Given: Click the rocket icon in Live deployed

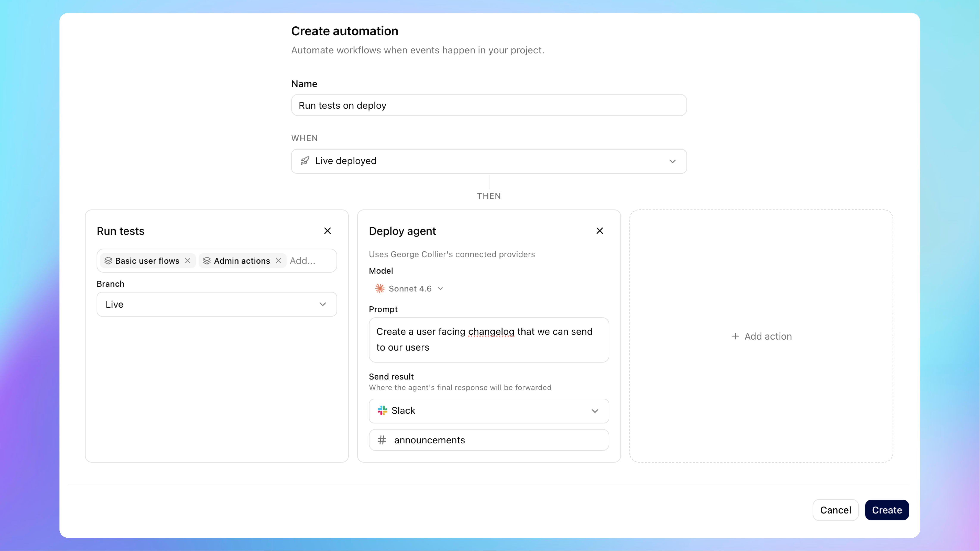Looking at the screenshot, I should coord(305,161).
